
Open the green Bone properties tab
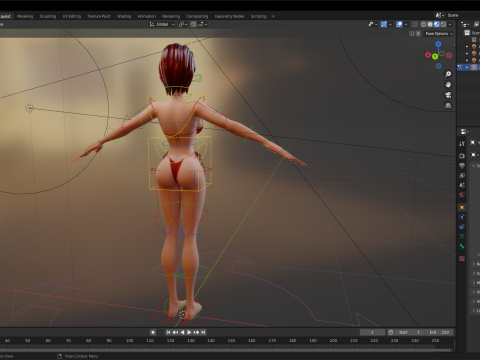462,246
